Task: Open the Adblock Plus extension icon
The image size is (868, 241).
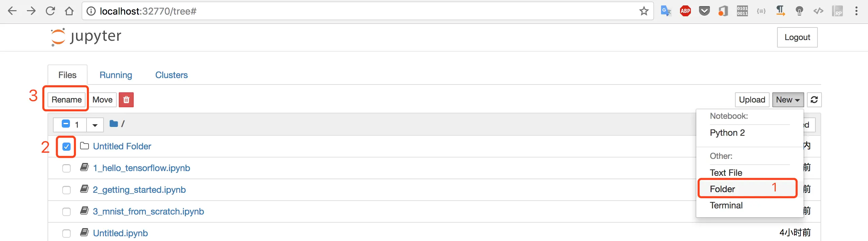Action: click(x=685, y=11)
